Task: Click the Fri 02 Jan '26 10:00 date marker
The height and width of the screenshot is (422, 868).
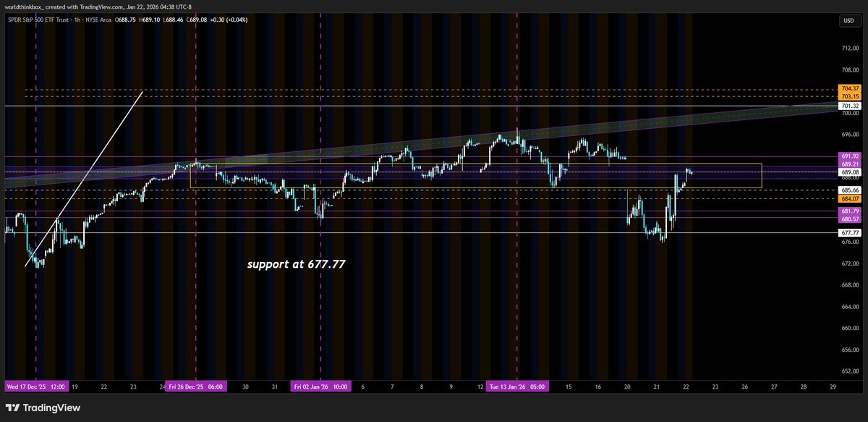Action: click(x=321, y=387)
